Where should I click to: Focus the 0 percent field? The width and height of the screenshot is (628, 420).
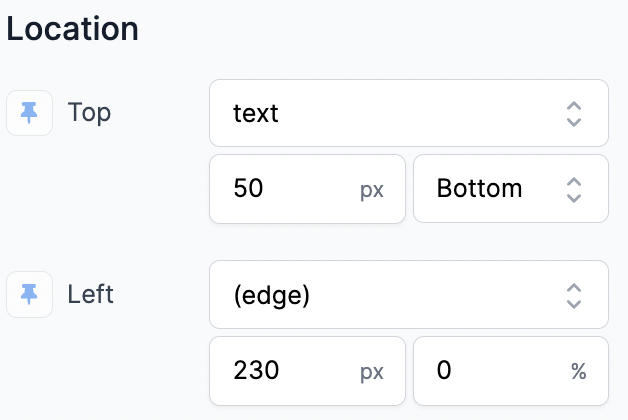(511, 371)
